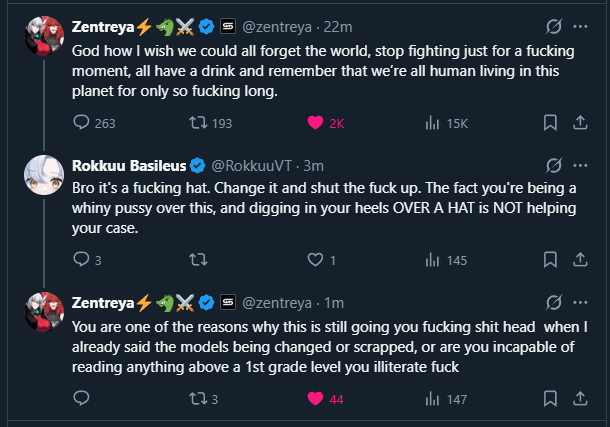The width and height of the screenshot is (610, 427).
Task: Like Rokkuu Basileus's tweet
Action: pyautogui.click(x=316, y=260)
